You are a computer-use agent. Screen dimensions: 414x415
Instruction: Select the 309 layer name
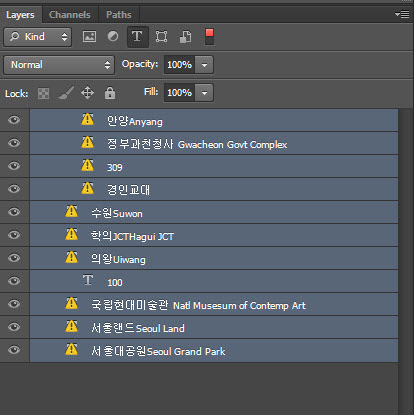115,167
